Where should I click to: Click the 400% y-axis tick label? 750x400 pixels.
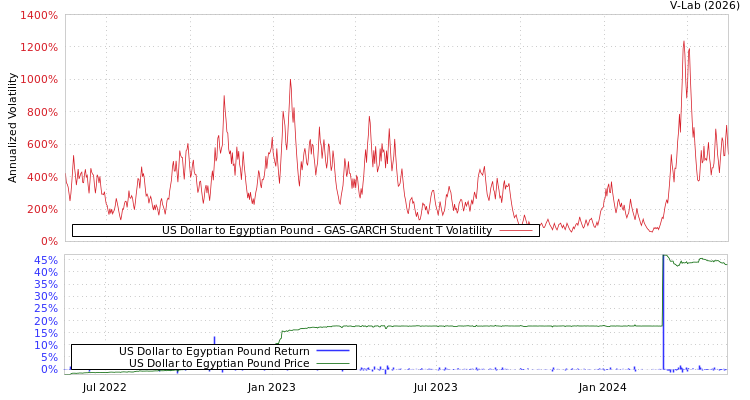[41, 177]
